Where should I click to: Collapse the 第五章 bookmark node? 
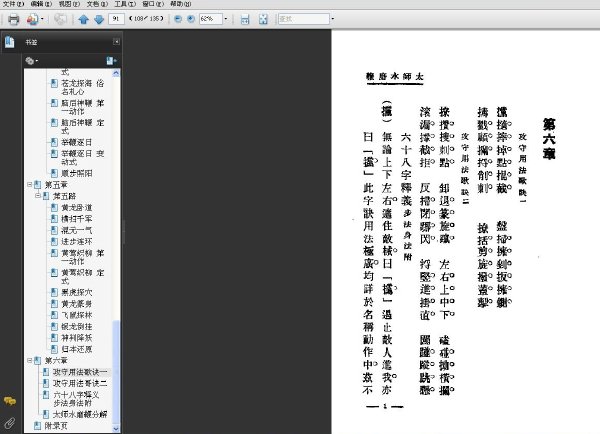29,185
